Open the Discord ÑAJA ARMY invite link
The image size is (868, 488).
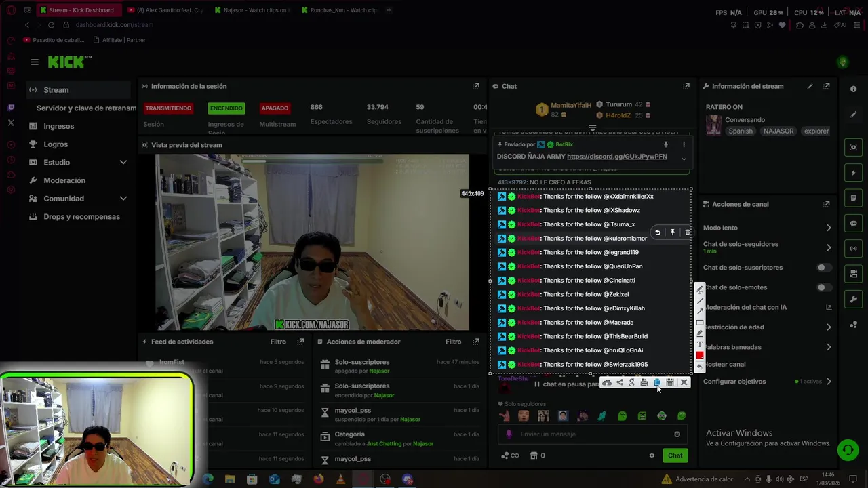[617, 157]
